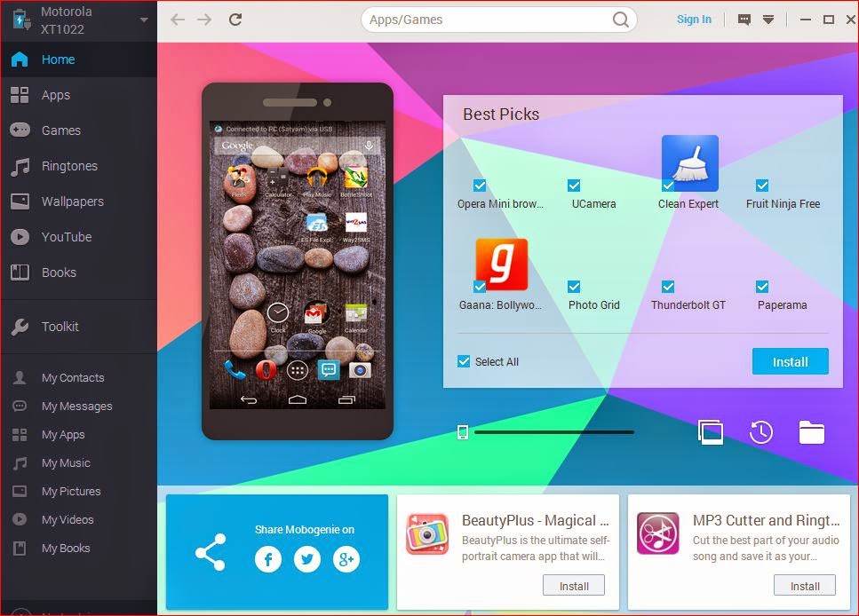Open the file manager folder icon
859x616 pixels.
click(811, 432)
